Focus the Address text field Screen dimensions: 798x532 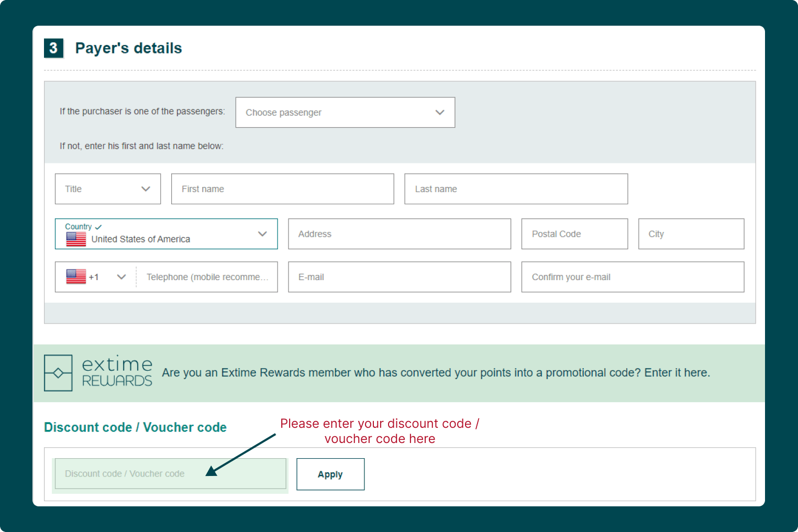pos(400,234)
